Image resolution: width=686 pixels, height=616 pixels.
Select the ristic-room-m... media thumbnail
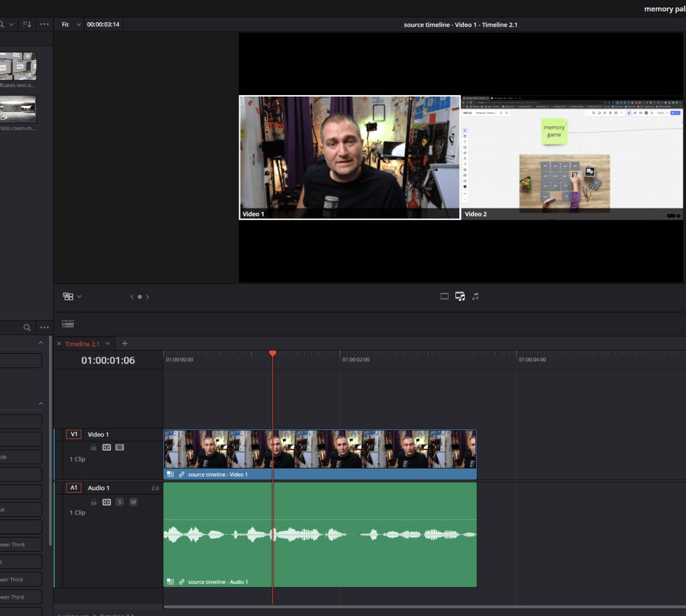pyautogui.click(x=18, y=109)
